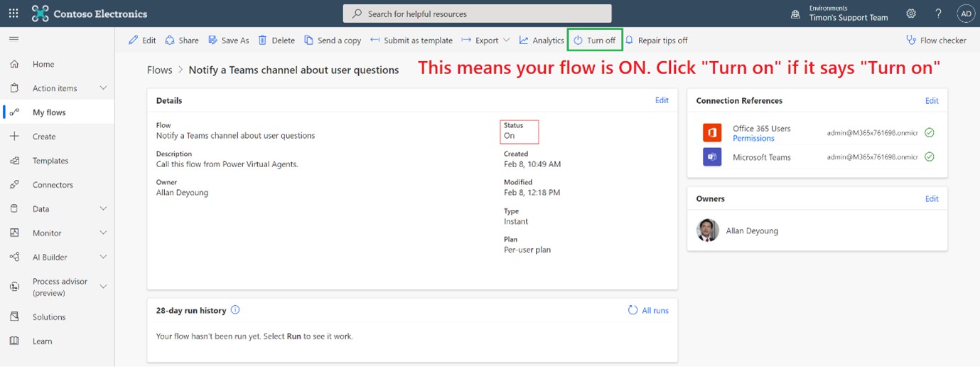Open Connectors in the sidebar
The width and height of the screenshot is (980, 367).
click(x=58, y=185)
